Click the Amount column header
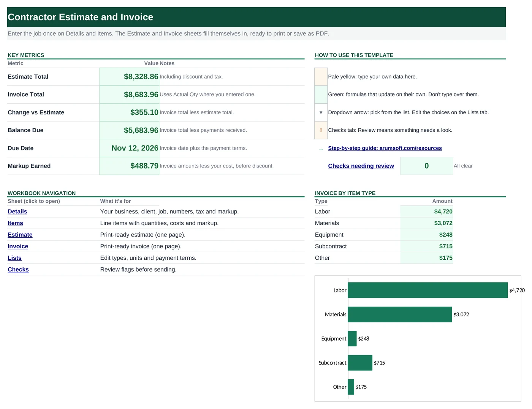The height and width of the screenshot is (409, 532). (x=442, y=201)
